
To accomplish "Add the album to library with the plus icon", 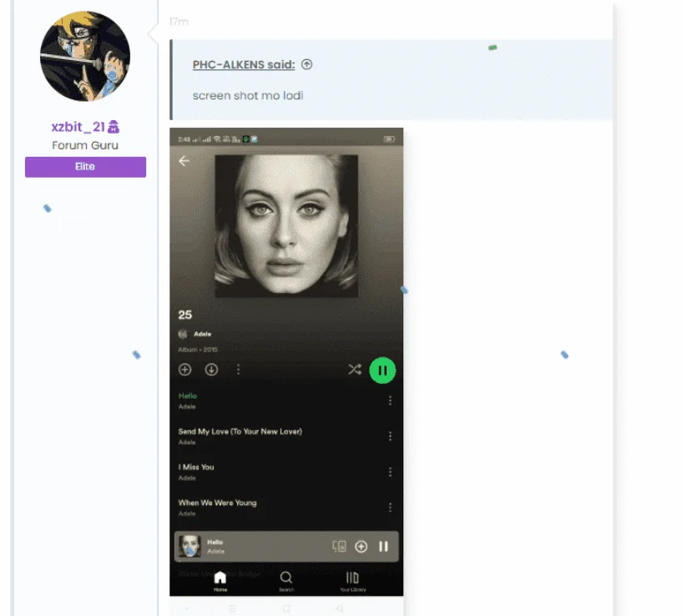I will [185, 370].
